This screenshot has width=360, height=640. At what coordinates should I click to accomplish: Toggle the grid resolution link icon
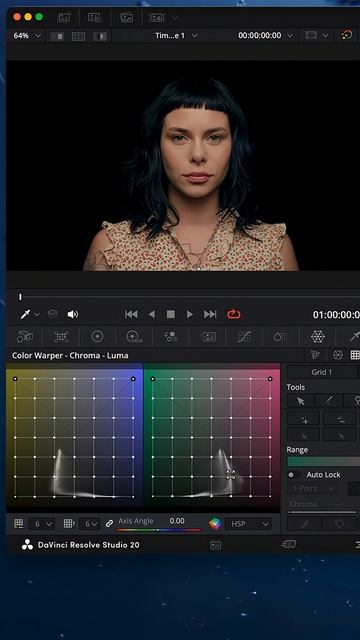tap(109, 524)
